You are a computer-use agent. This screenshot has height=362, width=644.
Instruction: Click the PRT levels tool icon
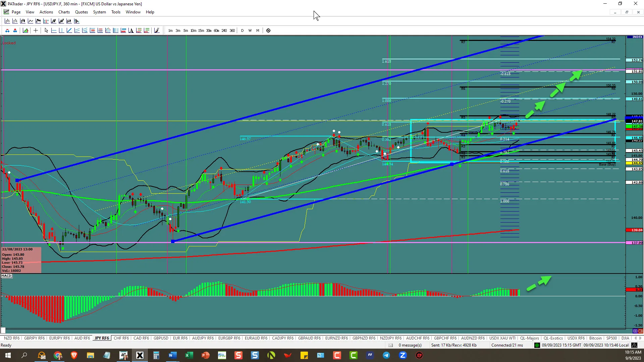[x=139, y=31]
